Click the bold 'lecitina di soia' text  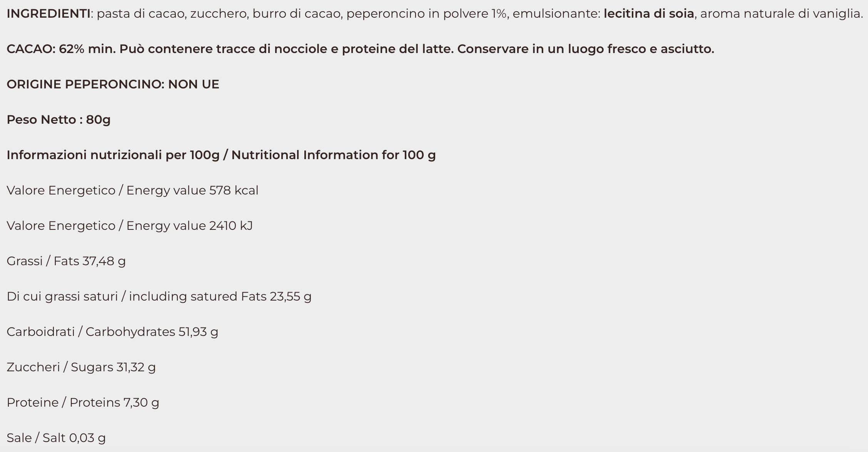point(649,14)
